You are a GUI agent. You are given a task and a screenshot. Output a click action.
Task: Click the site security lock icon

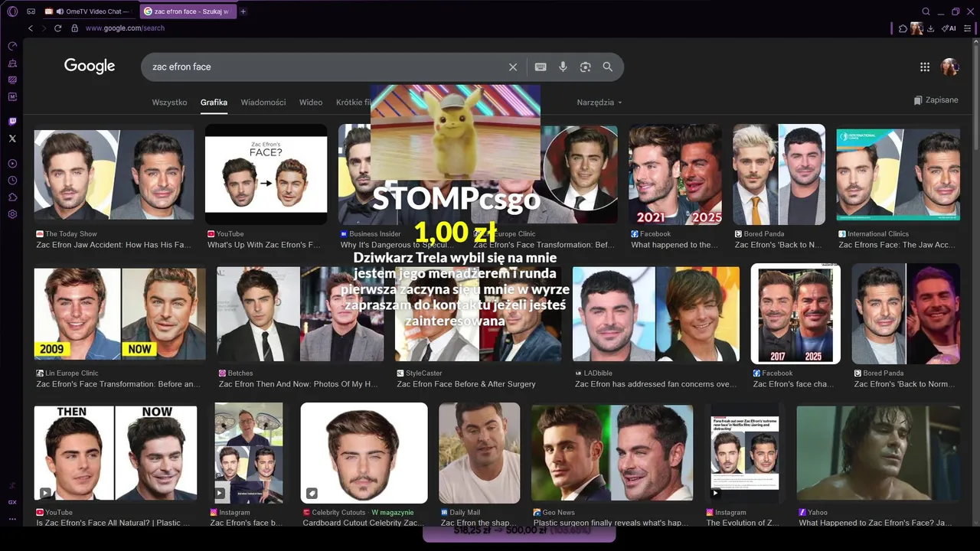coord(74,28)
